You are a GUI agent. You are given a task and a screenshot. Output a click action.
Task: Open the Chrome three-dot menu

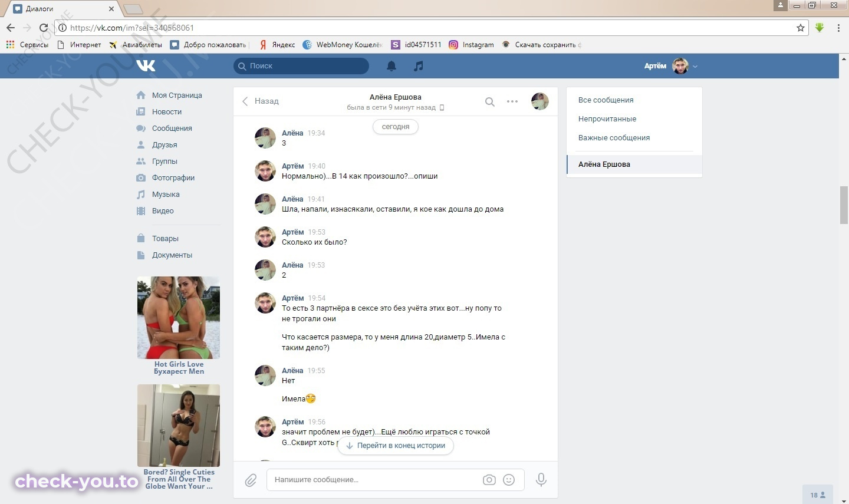[838, 28]
